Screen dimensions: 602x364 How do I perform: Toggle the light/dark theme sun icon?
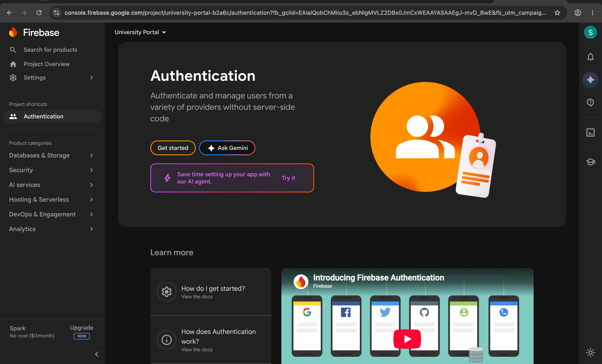590,353
